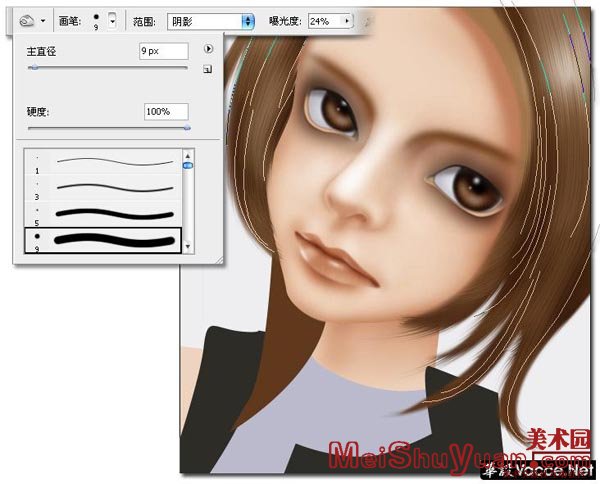Viewport: 600px width, 484px height.
Task: Click the 硬度 field showing 100%
Action: click(166, 112)
